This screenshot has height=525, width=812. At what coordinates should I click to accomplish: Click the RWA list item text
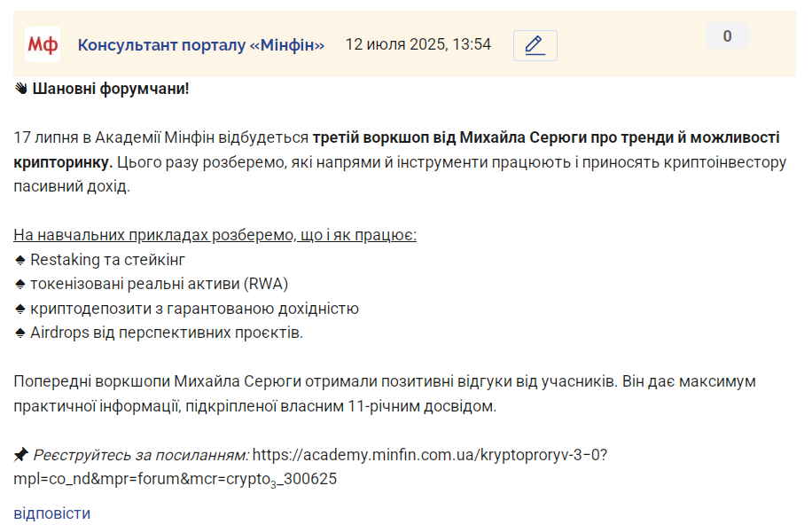point(159,284)
